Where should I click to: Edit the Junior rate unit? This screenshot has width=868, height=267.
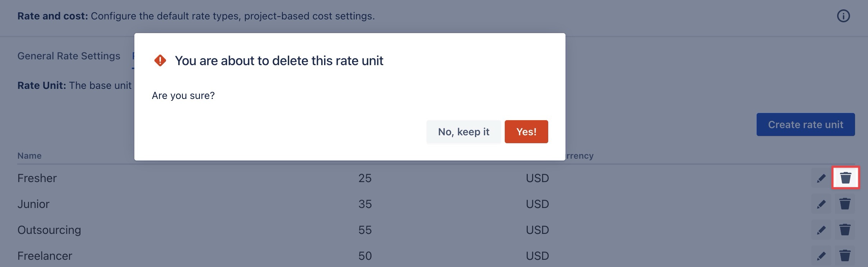tap(821, 204)
